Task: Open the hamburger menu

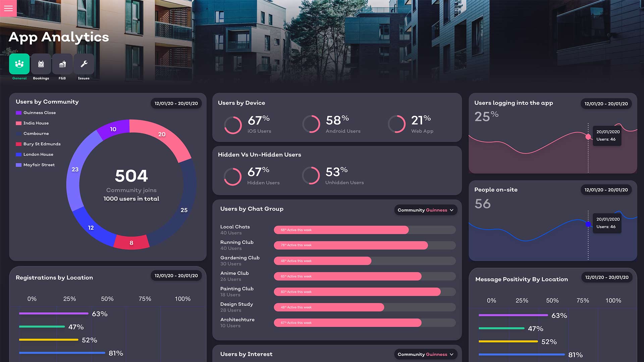Action: tap(8, 8)
